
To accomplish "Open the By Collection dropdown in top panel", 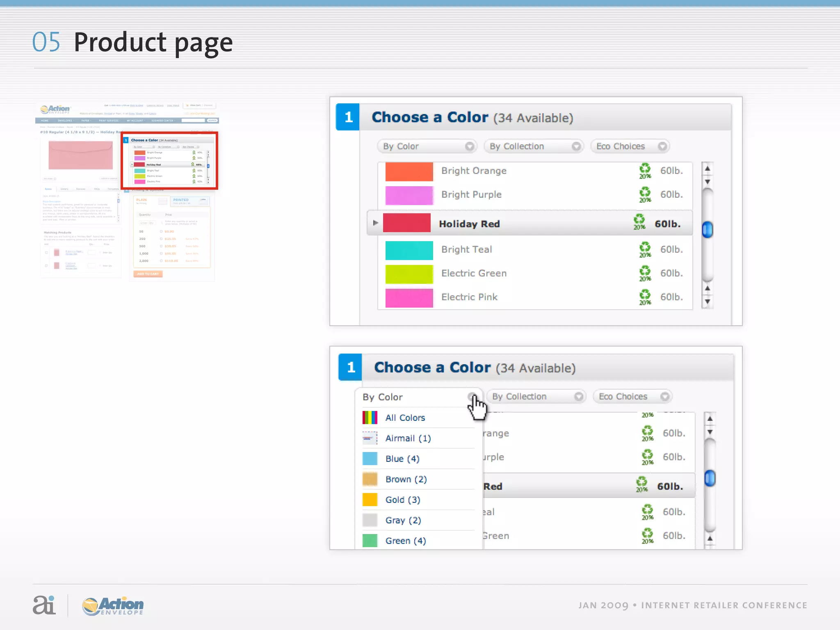I will coord(533,146).
